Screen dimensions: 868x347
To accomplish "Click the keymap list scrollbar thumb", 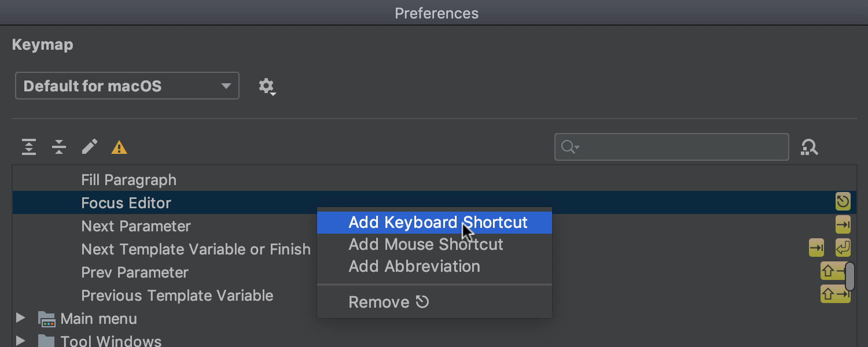I will point(849,276).
